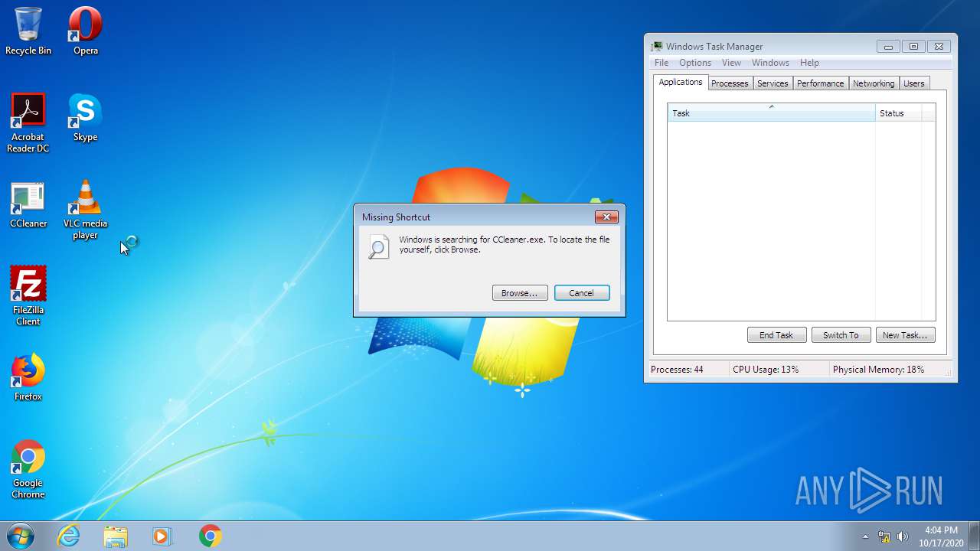Image resolution: width=980 pixels, height=551 pixels.
Task: Click Switch To button
Action: coord(841,335)
